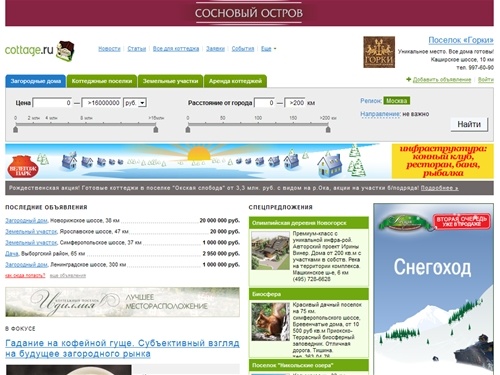Image resolution: width=500 pixels, height=375 pixels.
Task: Click the Войти login link
Action: [x=486, y=80]
